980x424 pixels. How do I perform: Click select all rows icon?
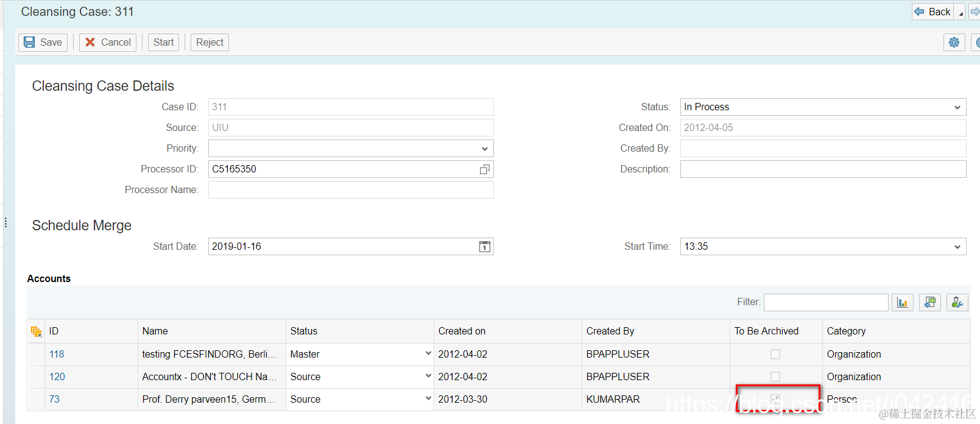[36, 331]
